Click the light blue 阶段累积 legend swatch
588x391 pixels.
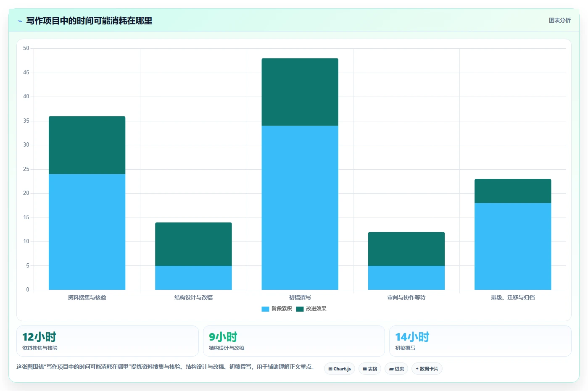265,309
